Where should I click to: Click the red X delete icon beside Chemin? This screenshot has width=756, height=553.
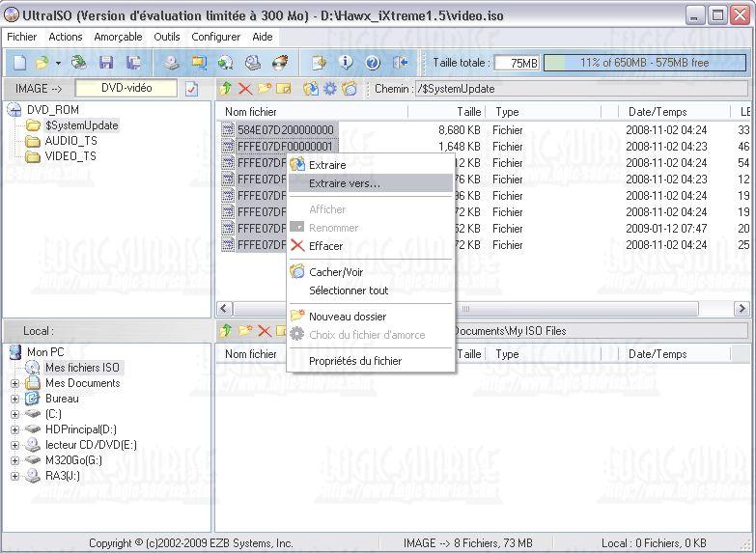click(x=245, y=88)
